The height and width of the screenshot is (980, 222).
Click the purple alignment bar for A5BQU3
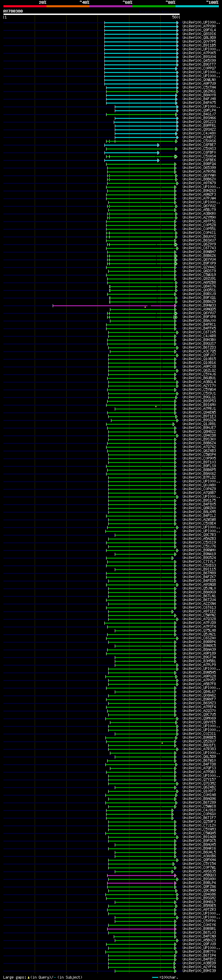click(x=142, y=875)
